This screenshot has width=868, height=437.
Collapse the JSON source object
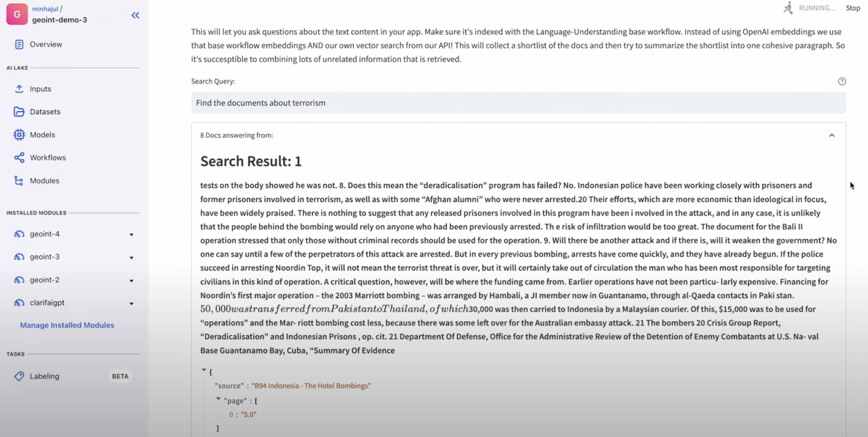point(204,370)
